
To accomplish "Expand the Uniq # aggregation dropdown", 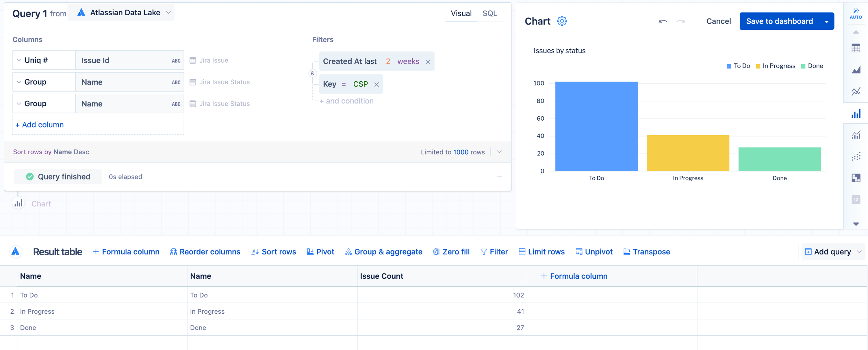I will 19,60.
